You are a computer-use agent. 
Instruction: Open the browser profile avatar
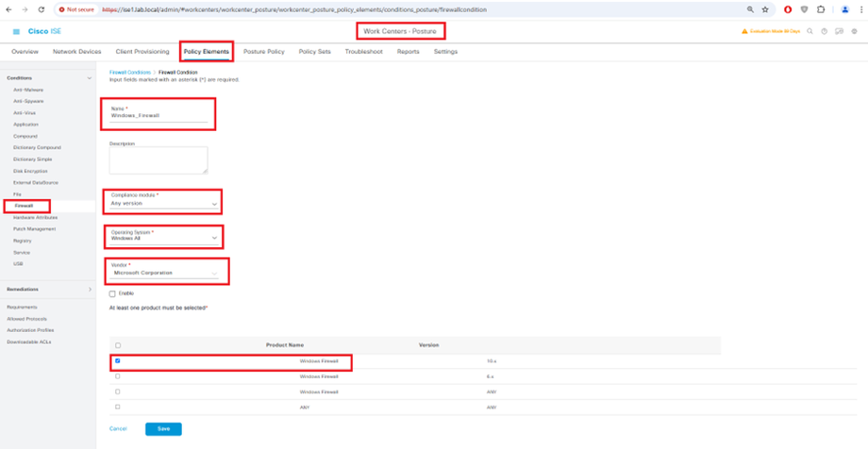pyautogui.click(x=844, y=9)
